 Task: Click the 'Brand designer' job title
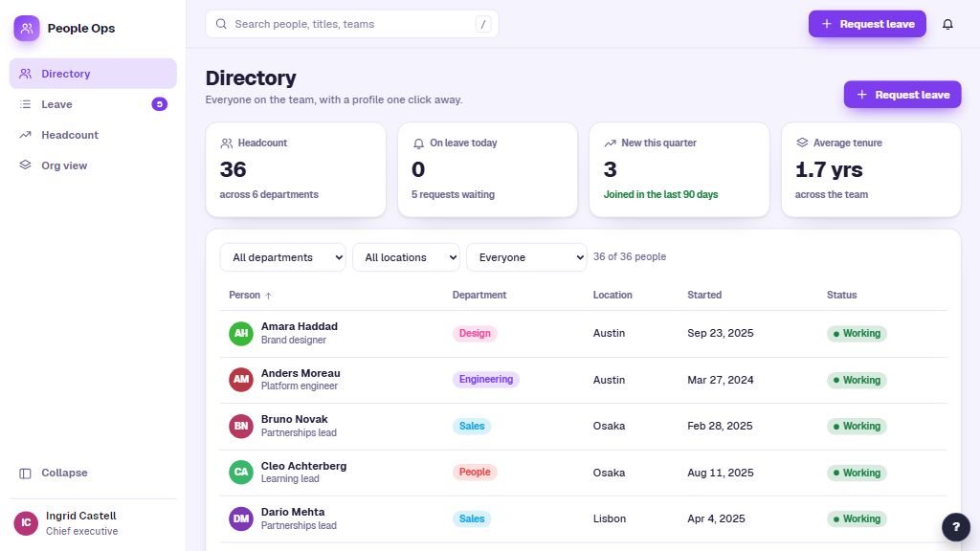point(293,340)
